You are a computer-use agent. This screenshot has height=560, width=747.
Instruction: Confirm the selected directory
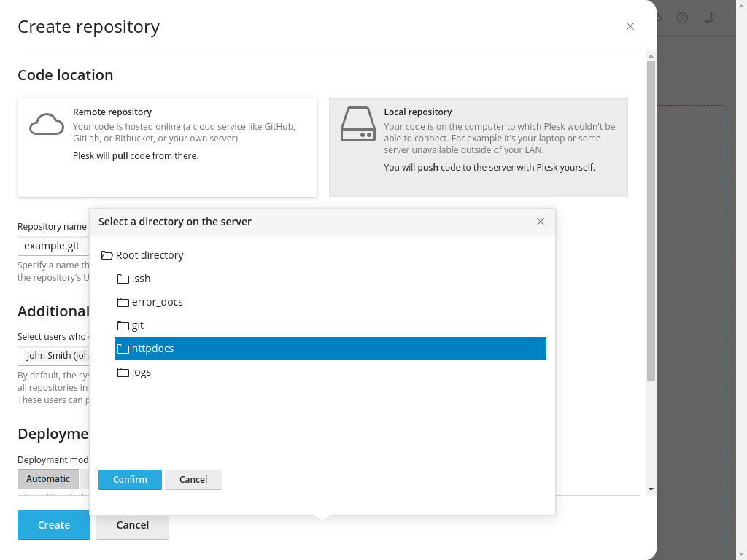130,479
